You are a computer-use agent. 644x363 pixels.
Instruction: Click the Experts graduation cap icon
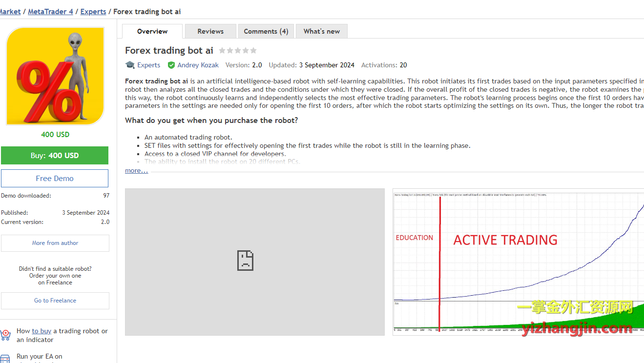[130, 65]
